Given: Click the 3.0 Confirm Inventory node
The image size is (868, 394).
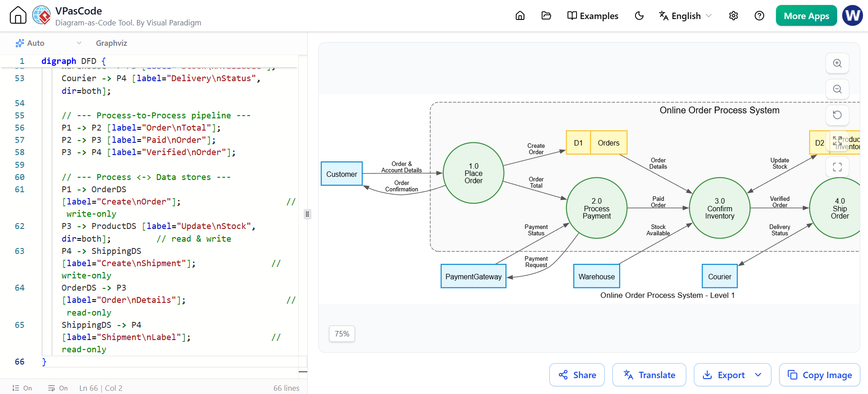Looking at the screenshot, I should pos(720,208).
